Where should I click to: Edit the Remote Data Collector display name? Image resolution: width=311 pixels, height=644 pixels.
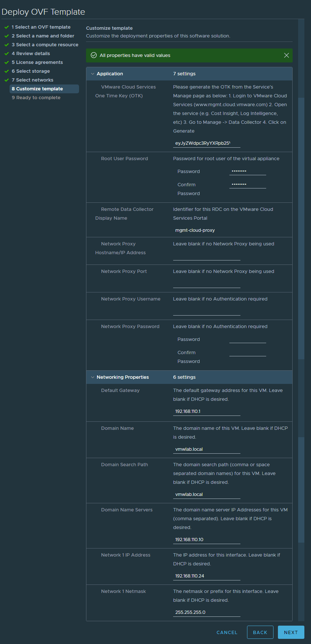pyautogui.click(x=207, y=230)
